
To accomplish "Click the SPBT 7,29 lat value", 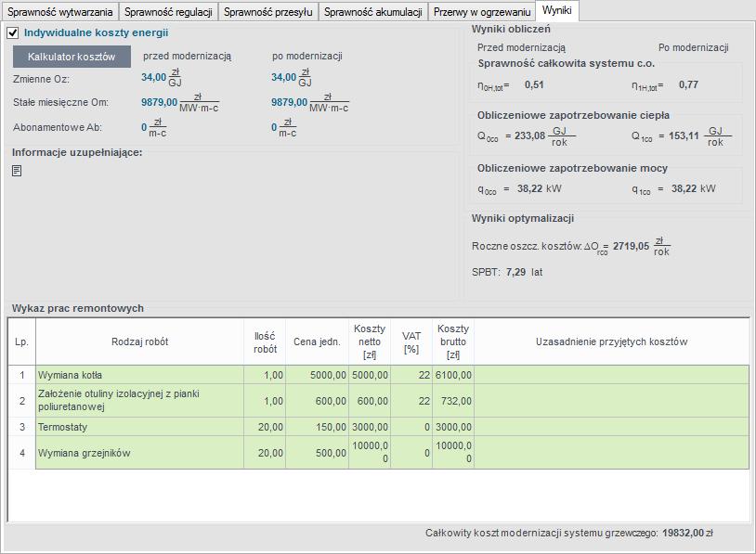I will coord(515,272).
